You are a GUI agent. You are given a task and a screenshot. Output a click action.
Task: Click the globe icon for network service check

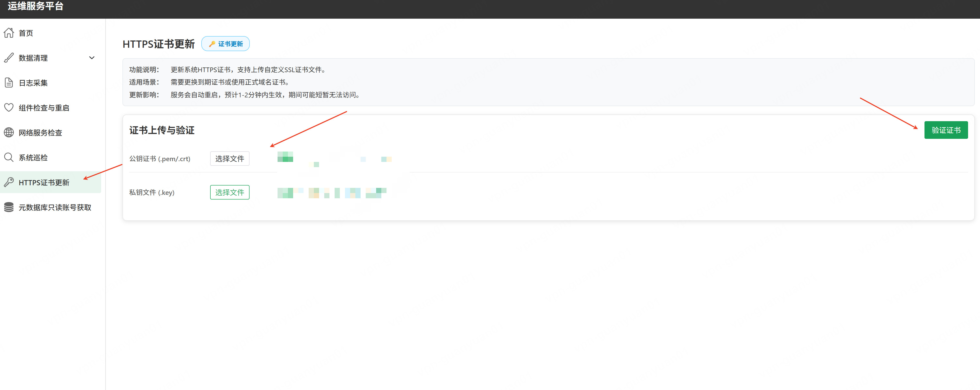(9, 132)
